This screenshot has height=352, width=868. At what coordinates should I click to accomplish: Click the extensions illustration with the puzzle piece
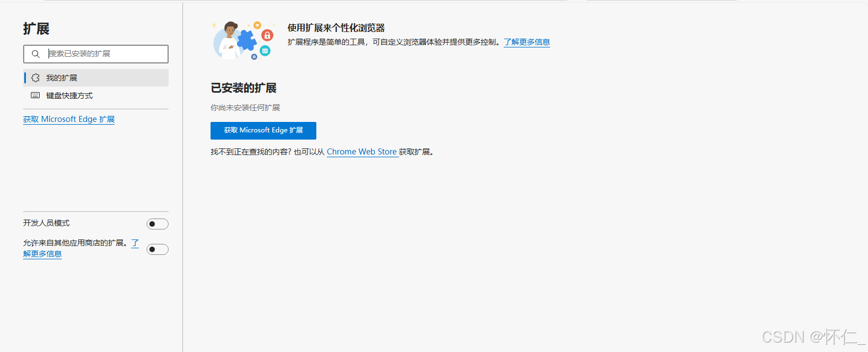[x=243, y=40]
